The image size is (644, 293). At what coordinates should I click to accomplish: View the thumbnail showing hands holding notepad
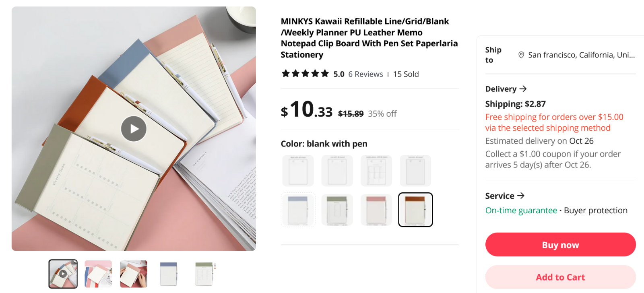[134, 274]
